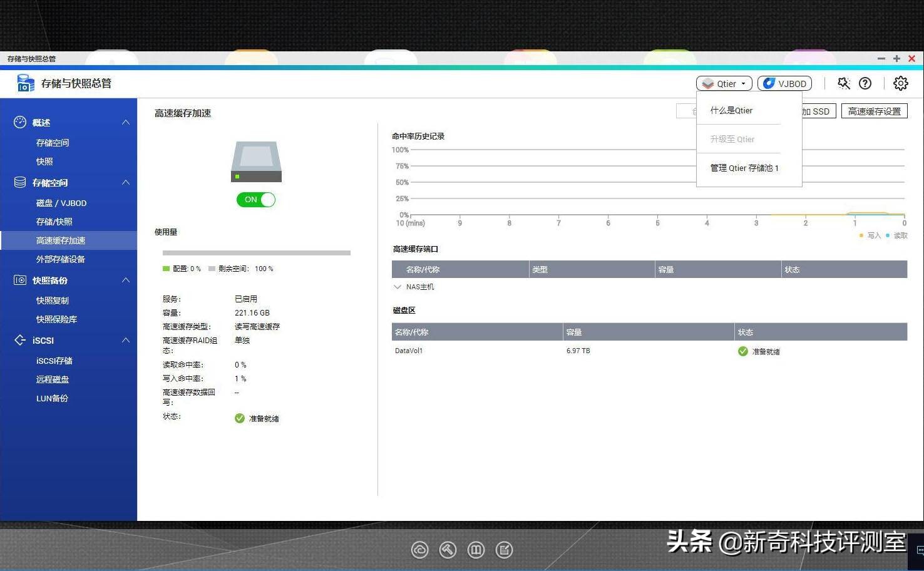Click the wrench tools icon in the header
924x571 pixels.
point(843,83)
